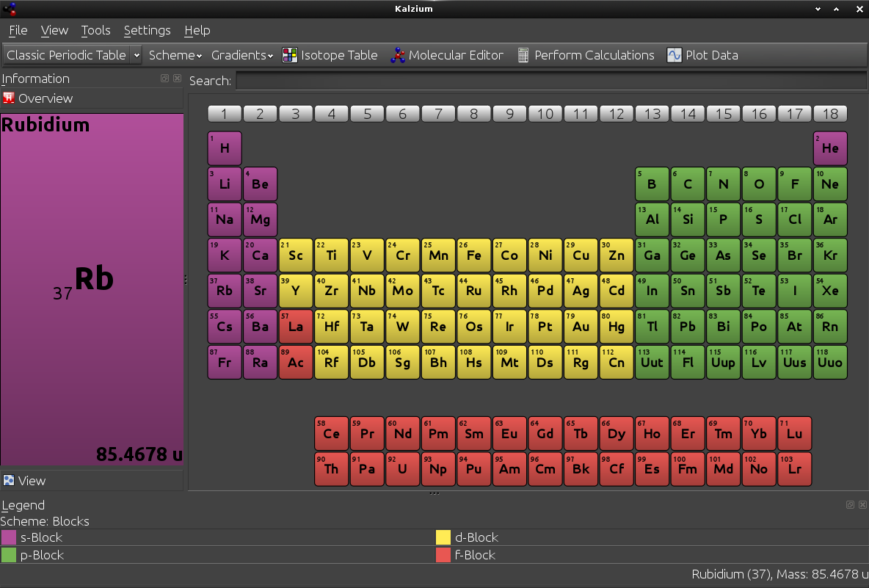Image resolution: width=869 pixels, height=588 pixels.
Task: Open the Scheme dropdown
Action: tap(175, 55)
